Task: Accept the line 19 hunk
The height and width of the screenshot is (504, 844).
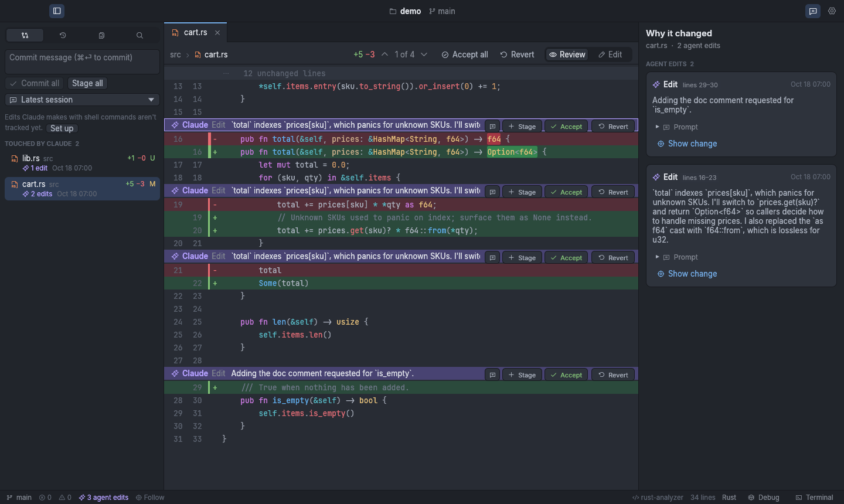Action: click(566, 192)
